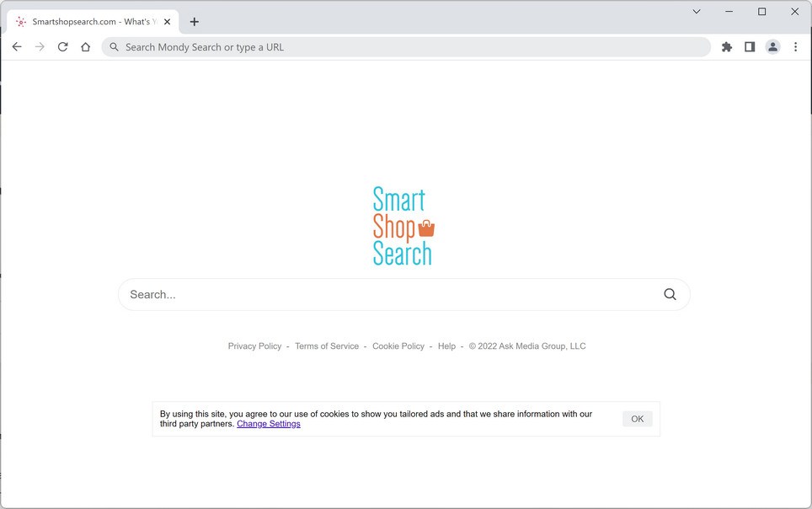This screenshot has height=509, width=812.
Task: Close the Smartshopsearch.com tab
Action: [167, 22]
